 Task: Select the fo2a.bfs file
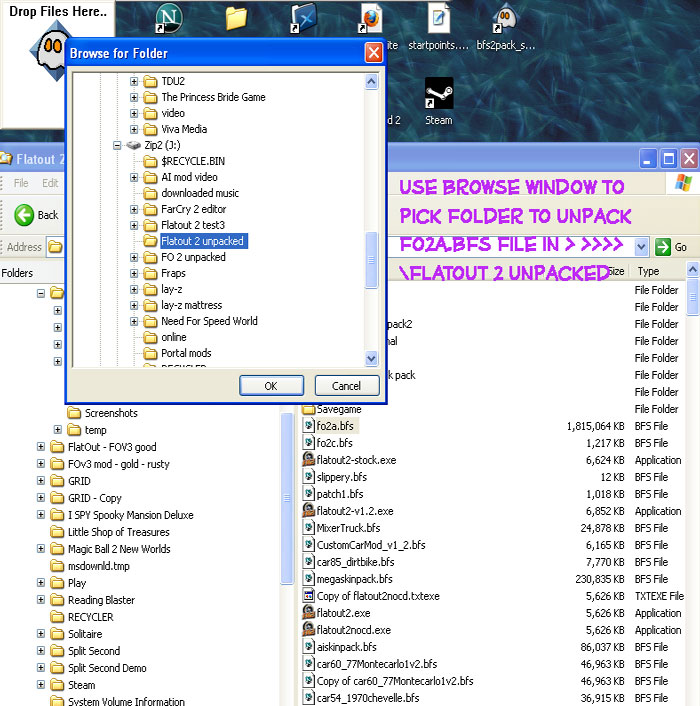coord(334,425)
